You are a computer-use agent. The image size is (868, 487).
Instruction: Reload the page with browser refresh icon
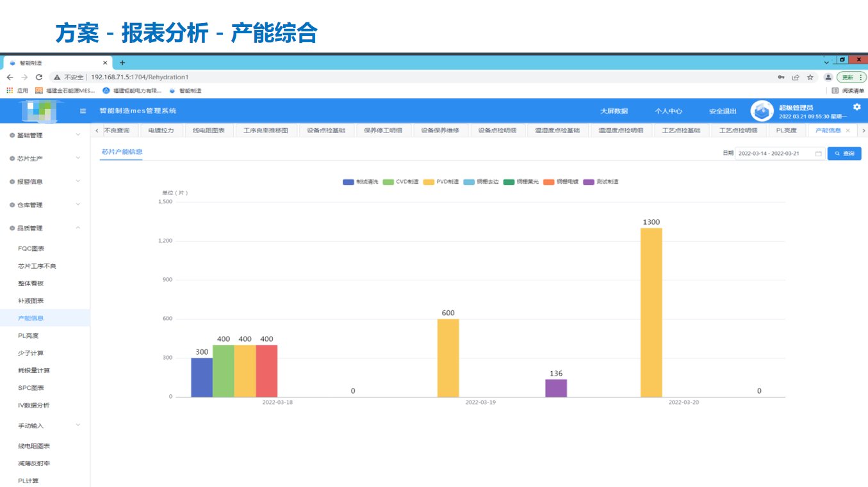39,77
